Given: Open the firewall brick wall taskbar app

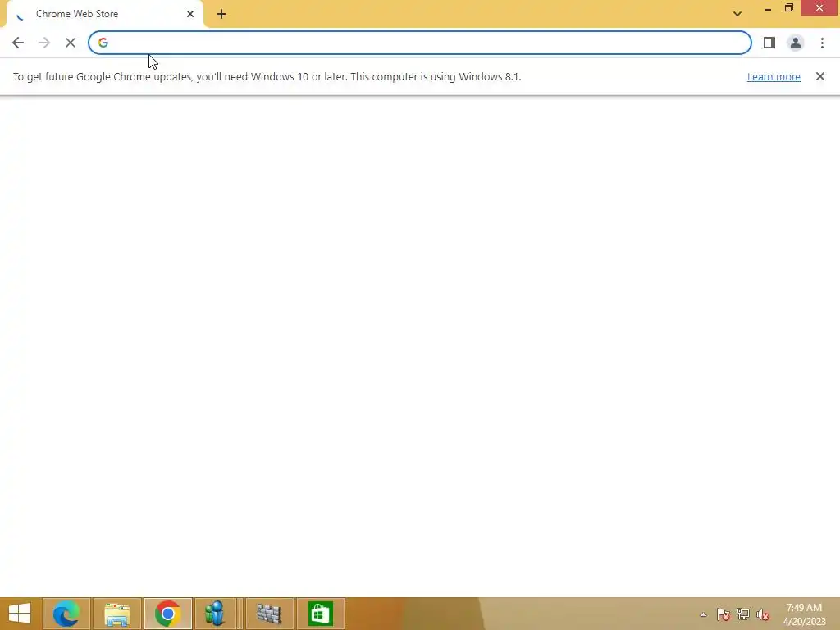Looking at the screenshot, I should pos(269,614).
